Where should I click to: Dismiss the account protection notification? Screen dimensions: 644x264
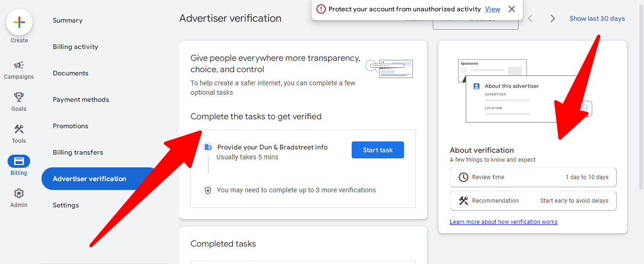click(512, 9)
